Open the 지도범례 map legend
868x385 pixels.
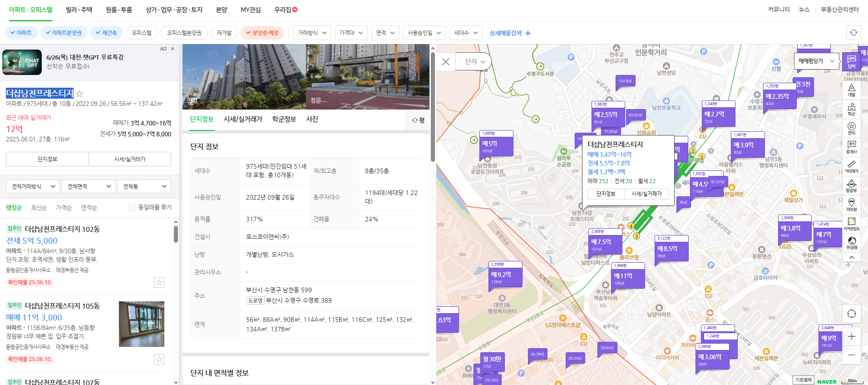[x=804, y=380]
